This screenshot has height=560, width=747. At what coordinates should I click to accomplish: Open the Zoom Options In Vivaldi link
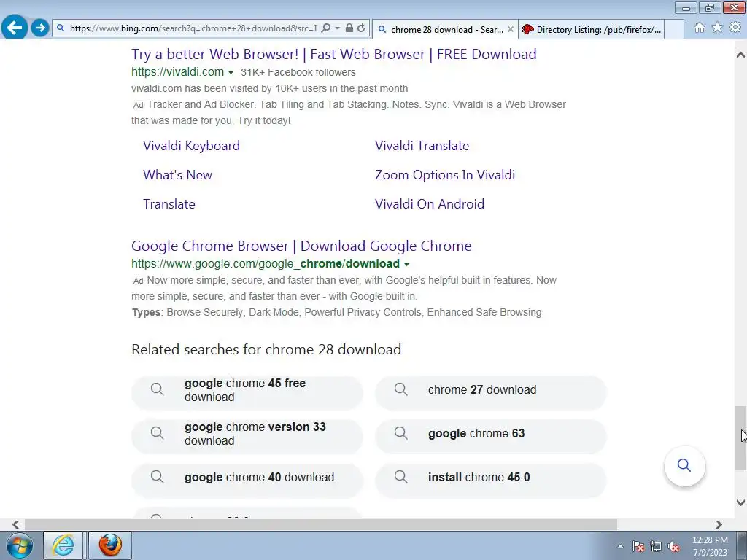point(444,175)
